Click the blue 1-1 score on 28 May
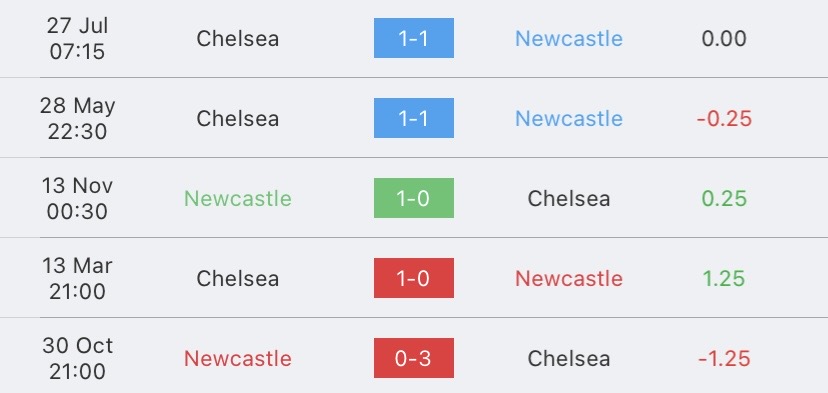The width and height of the screenshot is (828, 393). pyautogui.click(x=413, y=118)
